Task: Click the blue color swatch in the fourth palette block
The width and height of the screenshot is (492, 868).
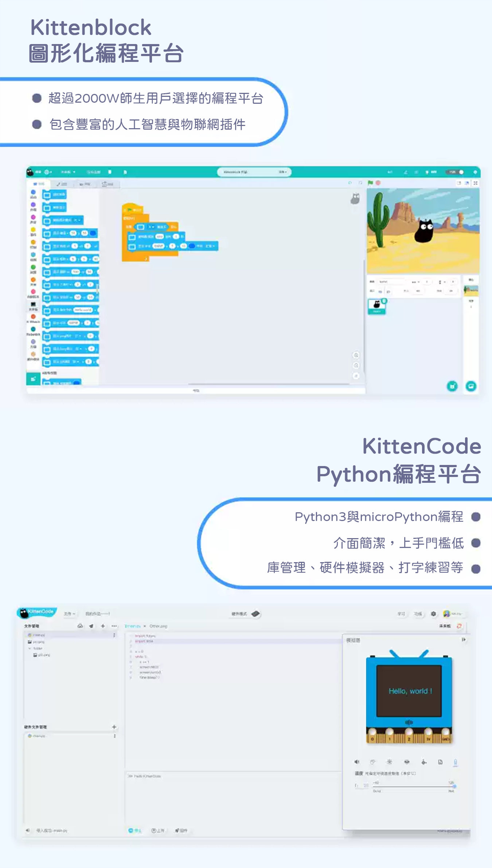Action: (93, 233)
